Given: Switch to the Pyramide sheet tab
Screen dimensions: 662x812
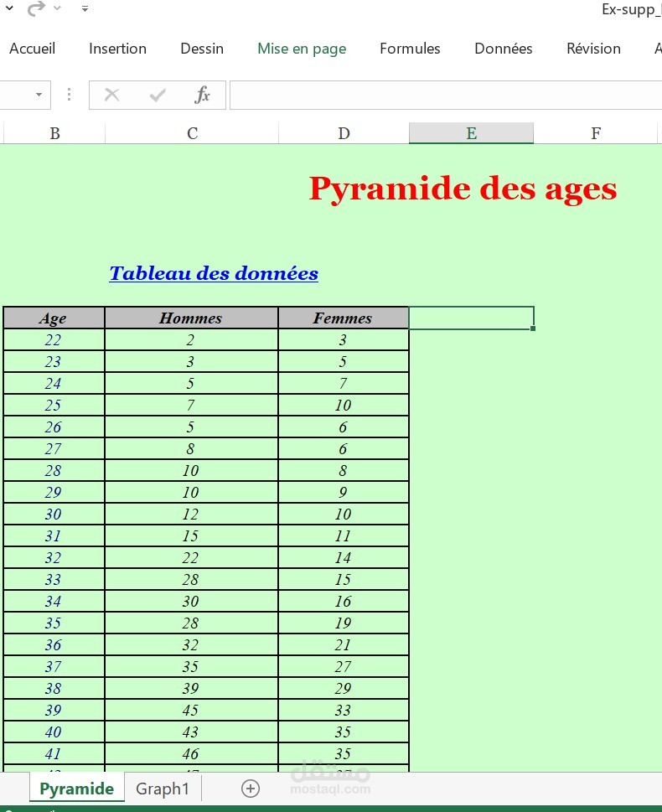Looking at the screenshot, I should click(76, 789).
